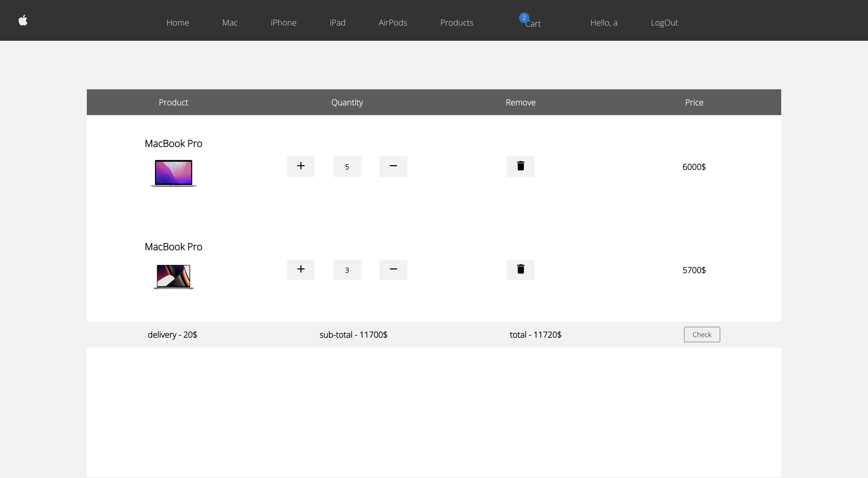Viewport: 868px width, 478px height.
Task: Browse all Products
Action: tap(456, 22)
